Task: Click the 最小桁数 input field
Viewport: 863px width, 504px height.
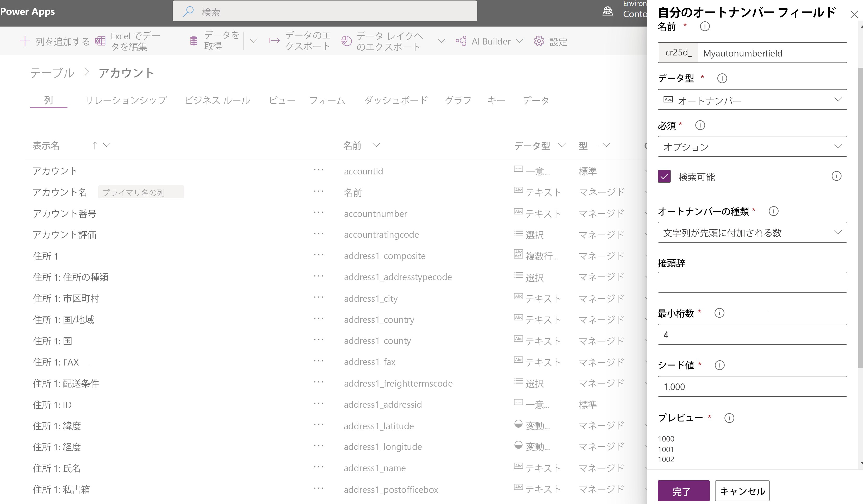Action: click(x=752, y=334)
